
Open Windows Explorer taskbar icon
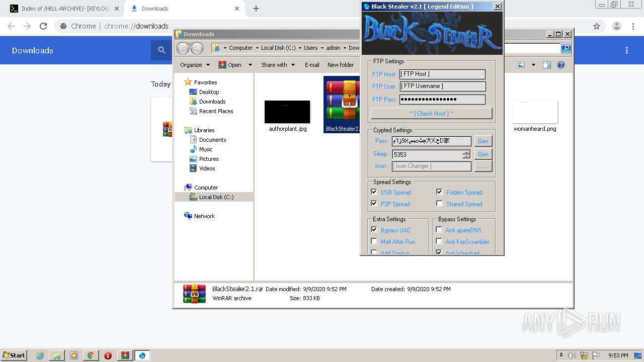pos(57,355)
